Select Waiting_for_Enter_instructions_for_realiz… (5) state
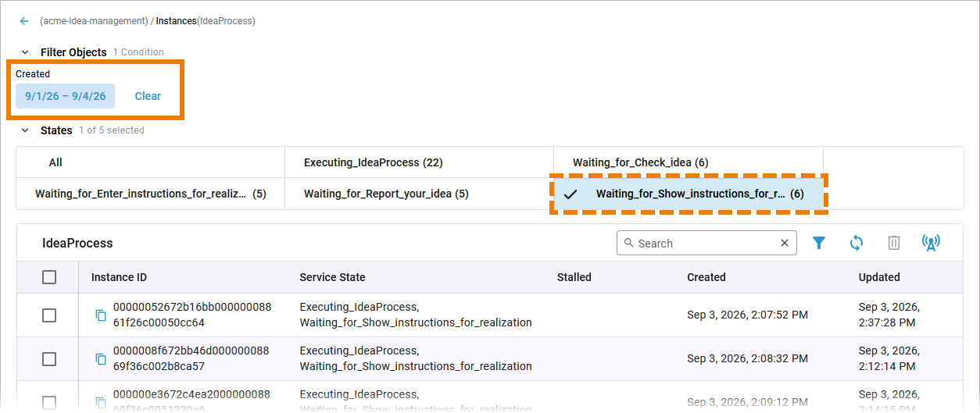This screenshot has height=413, width=980. pyautogui.click(x=150, y=194)
